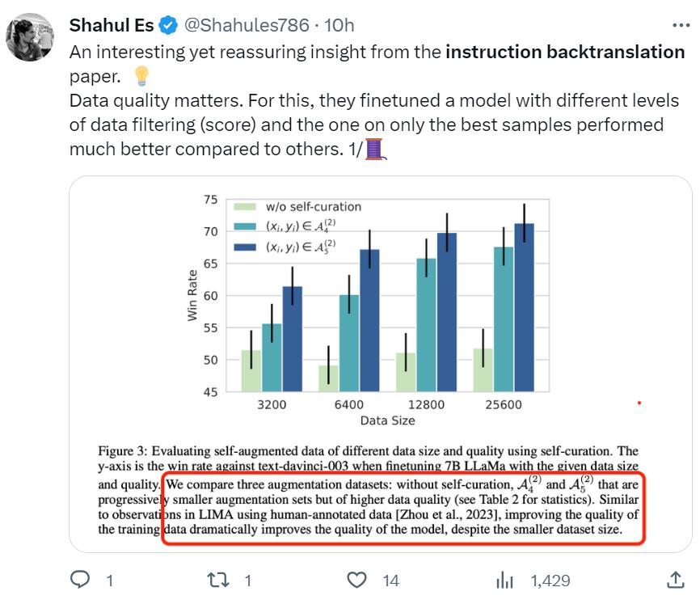Screen dimensions: 700x604
Task: Click the 14 likes count
Action: coord(390,581)
